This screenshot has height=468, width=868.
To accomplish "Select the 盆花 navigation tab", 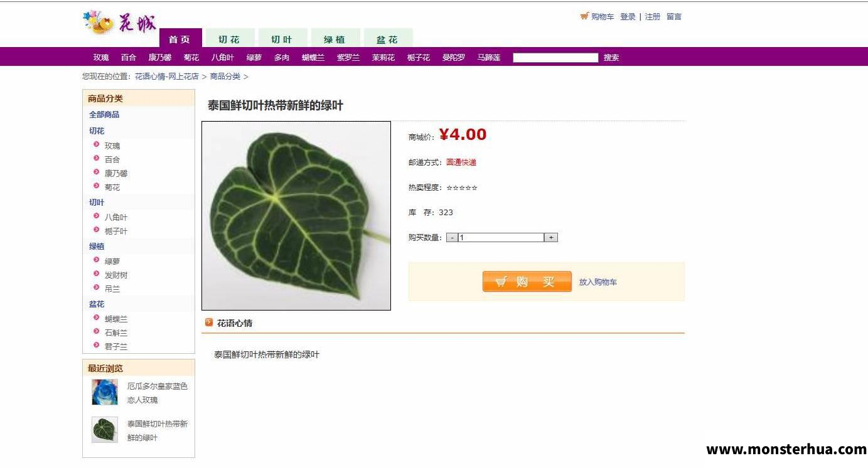I will [387, 39].
